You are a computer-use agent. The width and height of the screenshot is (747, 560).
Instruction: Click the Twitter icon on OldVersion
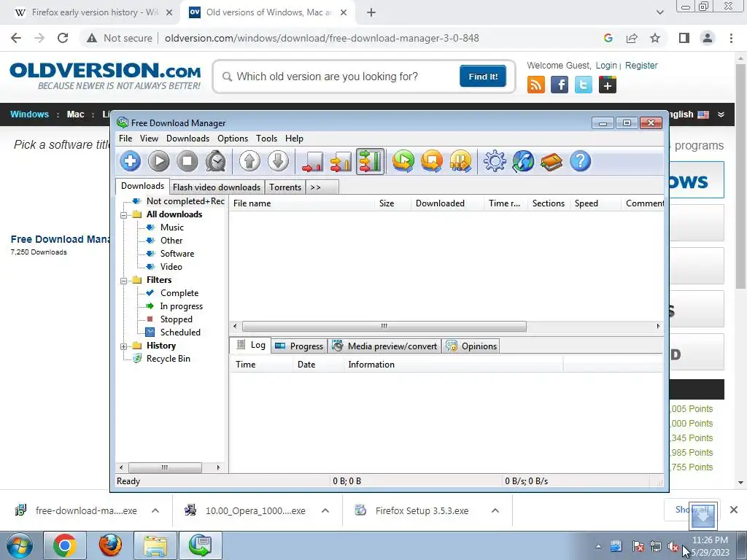click(x=583, y=85)
